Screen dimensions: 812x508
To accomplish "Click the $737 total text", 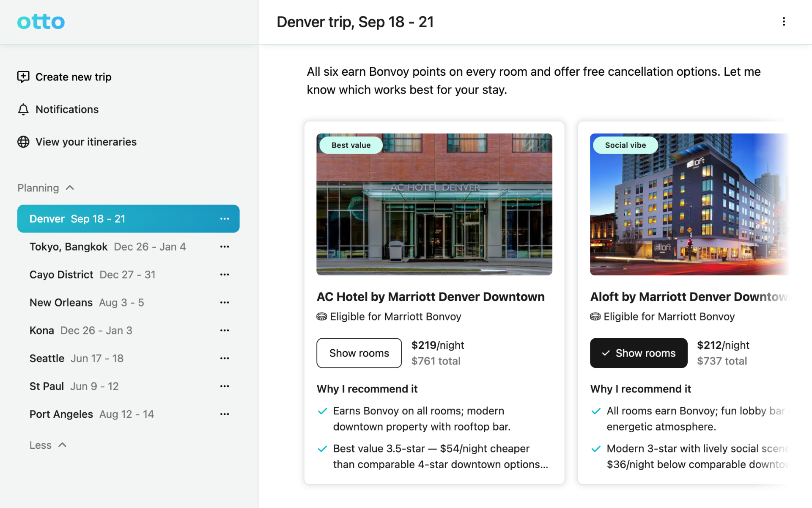I will point(722,361).
